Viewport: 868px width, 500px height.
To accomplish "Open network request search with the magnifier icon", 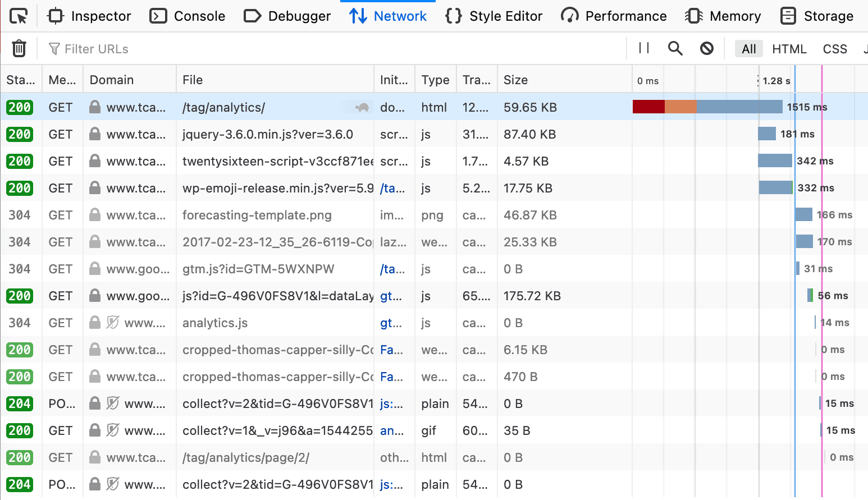I will click(x=675, y=48).
